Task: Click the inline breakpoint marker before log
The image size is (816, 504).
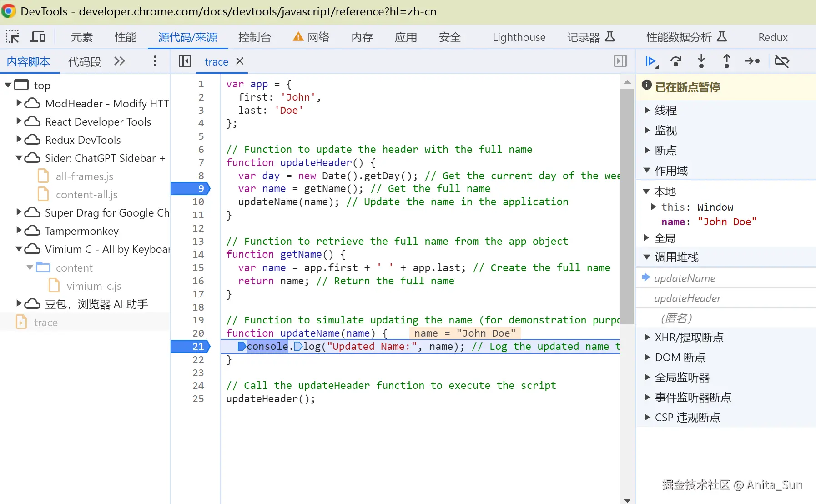Action: click(298, 347)
